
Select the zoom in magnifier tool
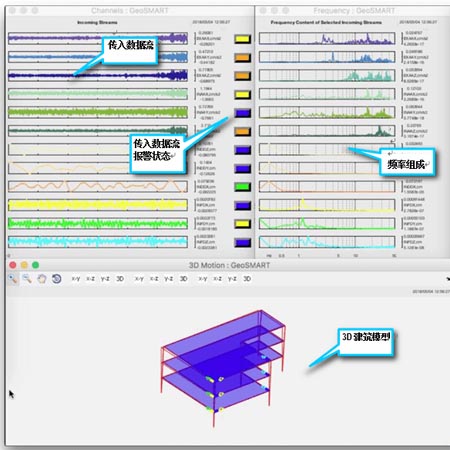(x=13, y=279)
